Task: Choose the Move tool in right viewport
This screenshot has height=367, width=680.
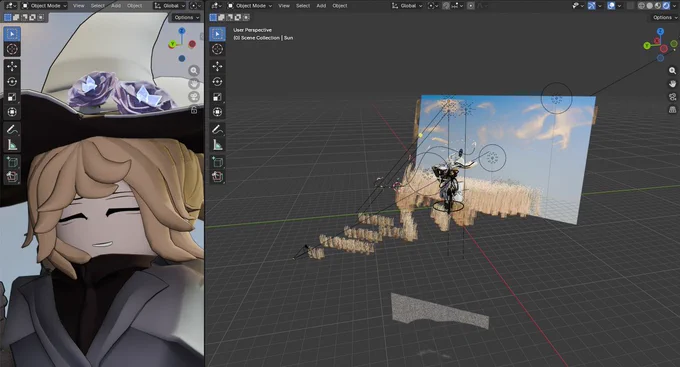Action: (x=217, y=66)
